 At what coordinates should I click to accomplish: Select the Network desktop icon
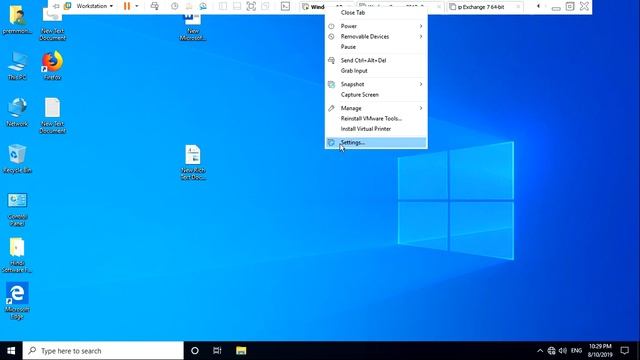click(x=17, y=112)
